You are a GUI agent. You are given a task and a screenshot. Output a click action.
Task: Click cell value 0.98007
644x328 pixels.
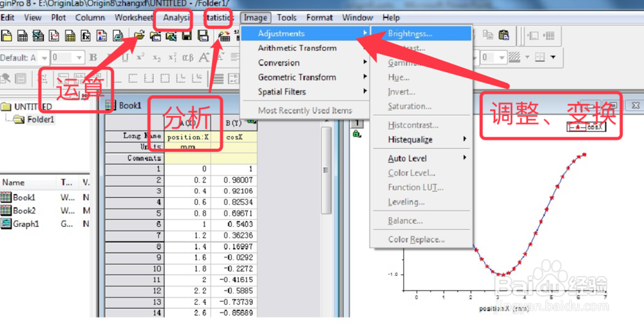(234, 180)
